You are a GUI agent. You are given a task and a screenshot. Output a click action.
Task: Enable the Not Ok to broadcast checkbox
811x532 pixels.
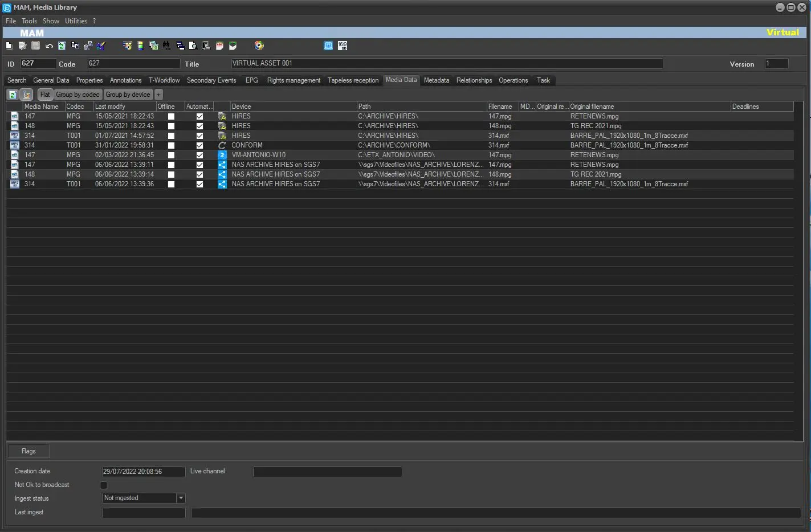pyautogui.click(x=104, y=485)
